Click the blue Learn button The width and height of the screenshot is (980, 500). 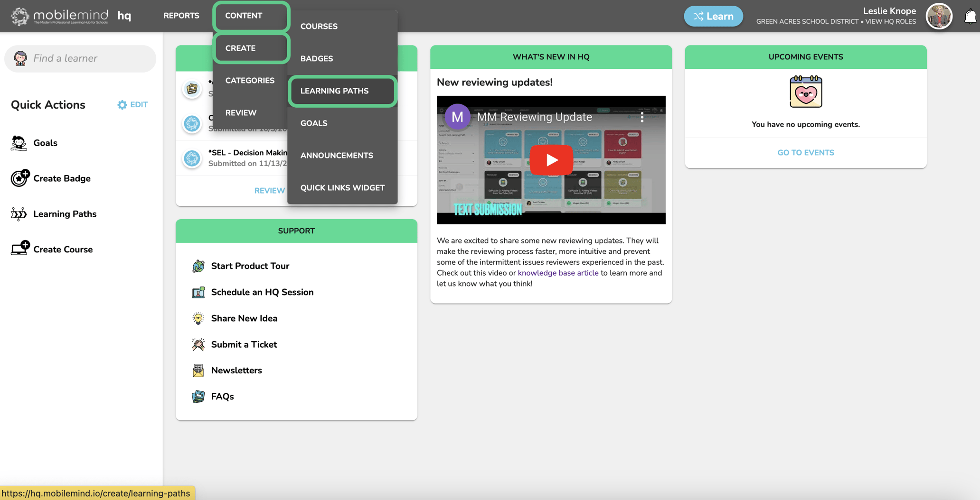pos(713,16)
